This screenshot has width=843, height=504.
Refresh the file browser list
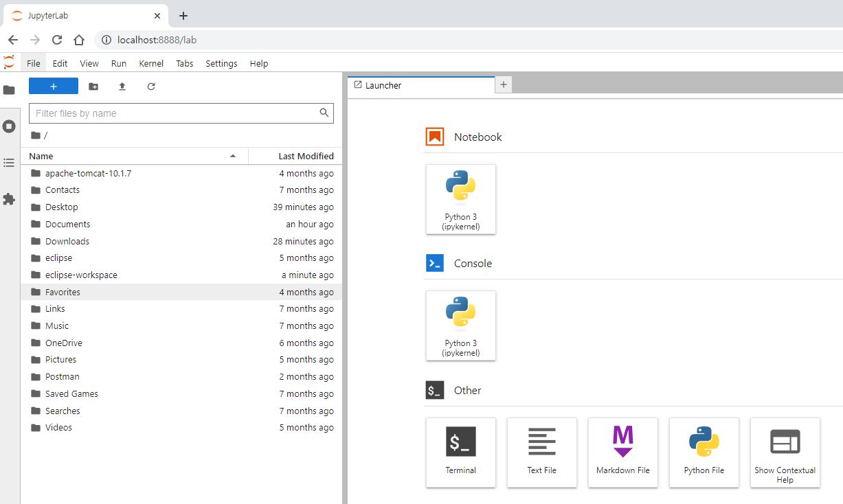151,86
